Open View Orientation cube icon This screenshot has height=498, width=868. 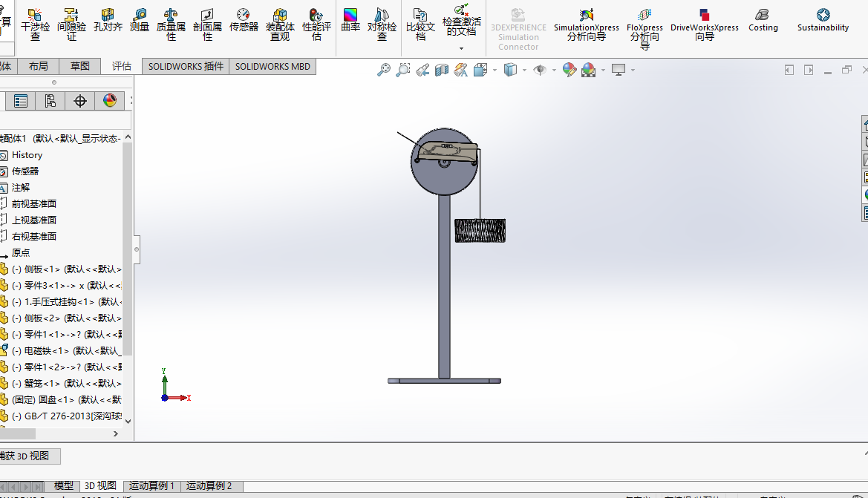tap(480, 70)
